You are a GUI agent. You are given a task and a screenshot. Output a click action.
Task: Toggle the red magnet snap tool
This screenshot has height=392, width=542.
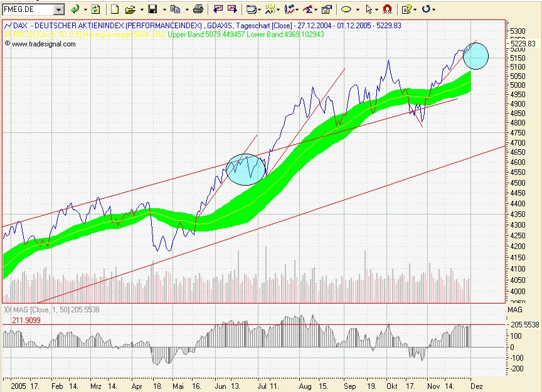point(388,9)
